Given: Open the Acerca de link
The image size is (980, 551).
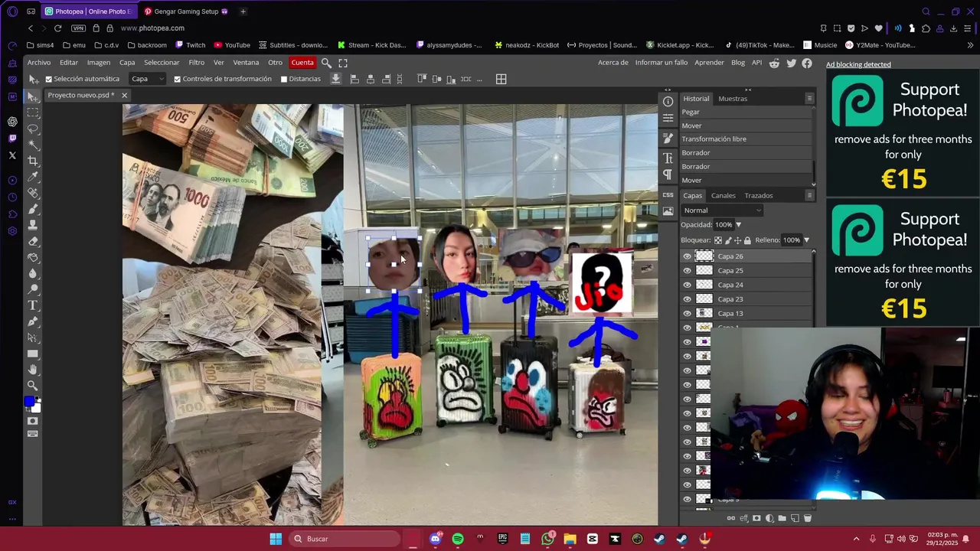Looking at the screenshot, I should [613, 63].
